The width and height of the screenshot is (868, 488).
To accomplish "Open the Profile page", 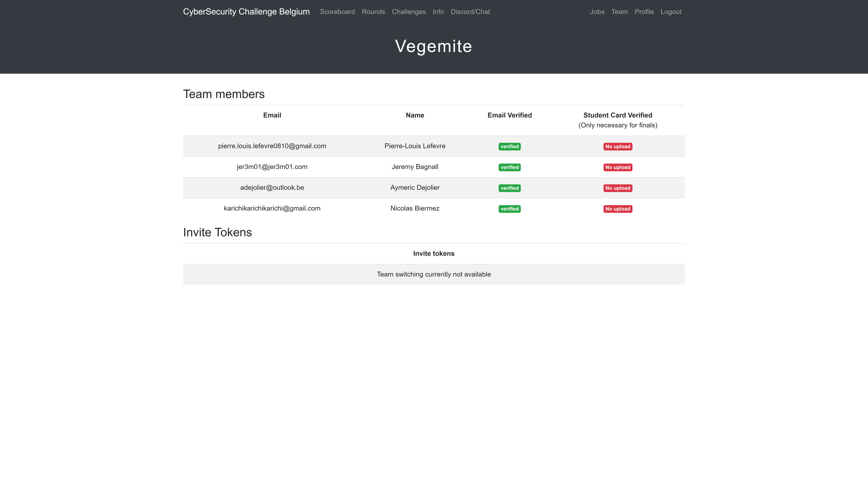I will (x=644, y=12).
